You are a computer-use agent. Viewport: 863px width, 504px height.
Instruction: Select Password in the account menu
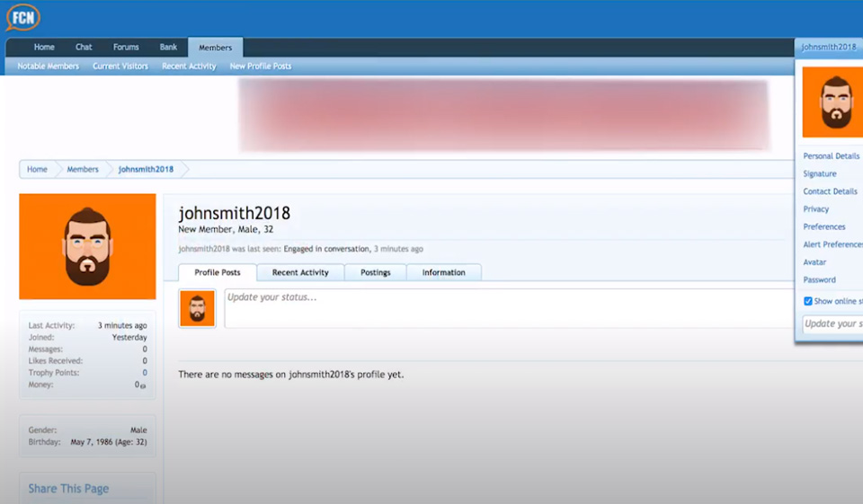click(x=819, y=280)
